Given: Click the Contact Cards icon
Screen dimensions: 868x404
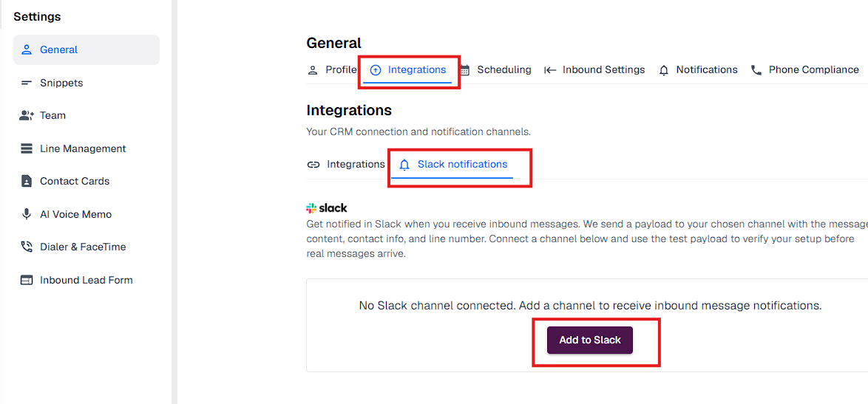Looking at the screenshot, I should 26,181.
